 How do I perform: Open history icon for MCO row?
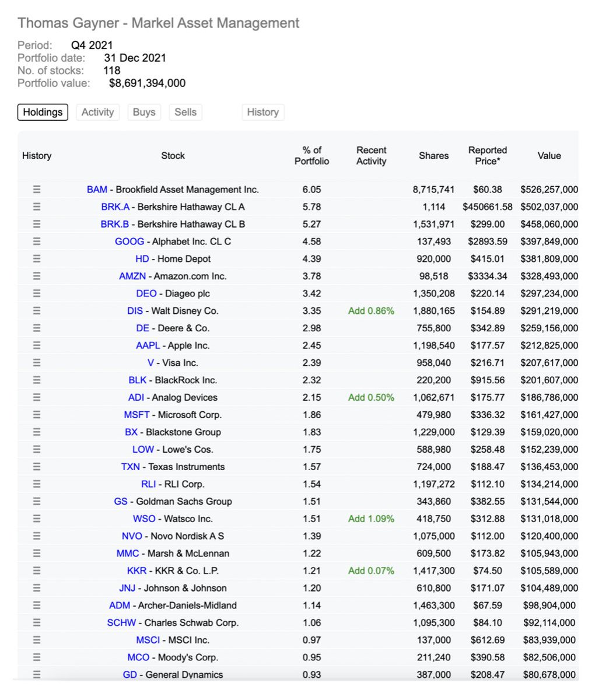click(x=37, y=657)
